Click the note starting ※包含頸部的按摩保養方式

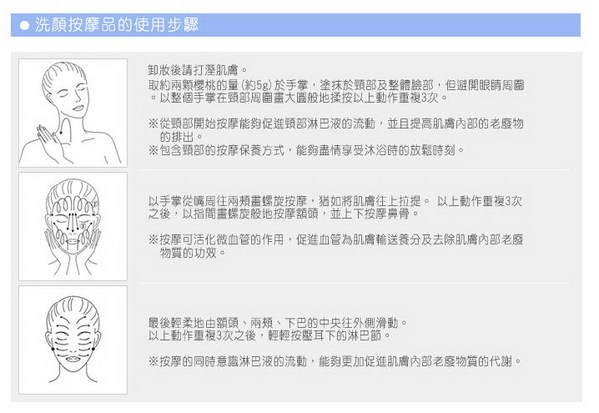[x=306, y=150]
